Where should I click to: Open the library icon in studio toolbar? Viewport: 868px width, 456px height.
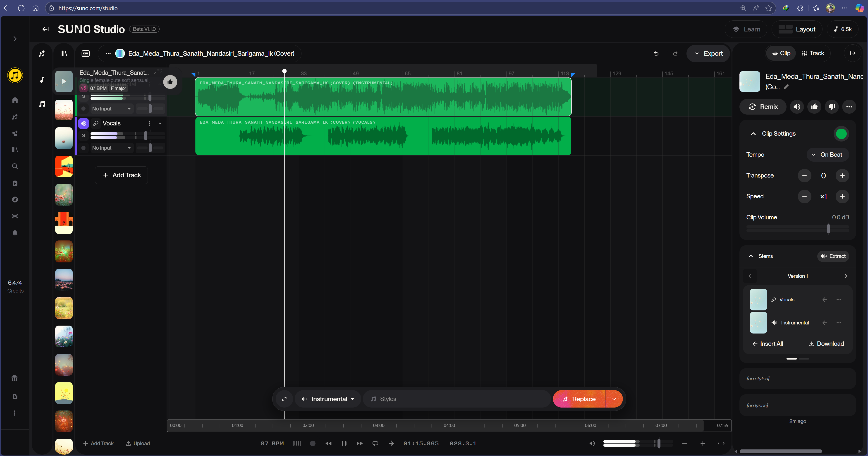tap(64, 54)
